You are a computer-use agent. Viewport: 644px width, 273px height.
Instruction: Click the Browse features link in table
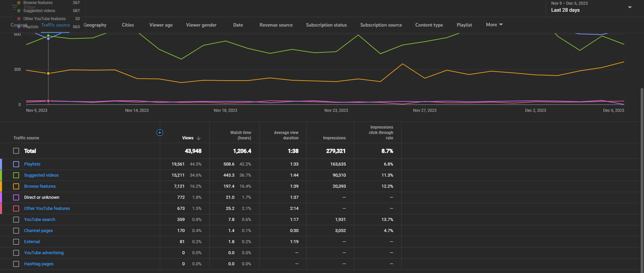[x=40, y=186]
